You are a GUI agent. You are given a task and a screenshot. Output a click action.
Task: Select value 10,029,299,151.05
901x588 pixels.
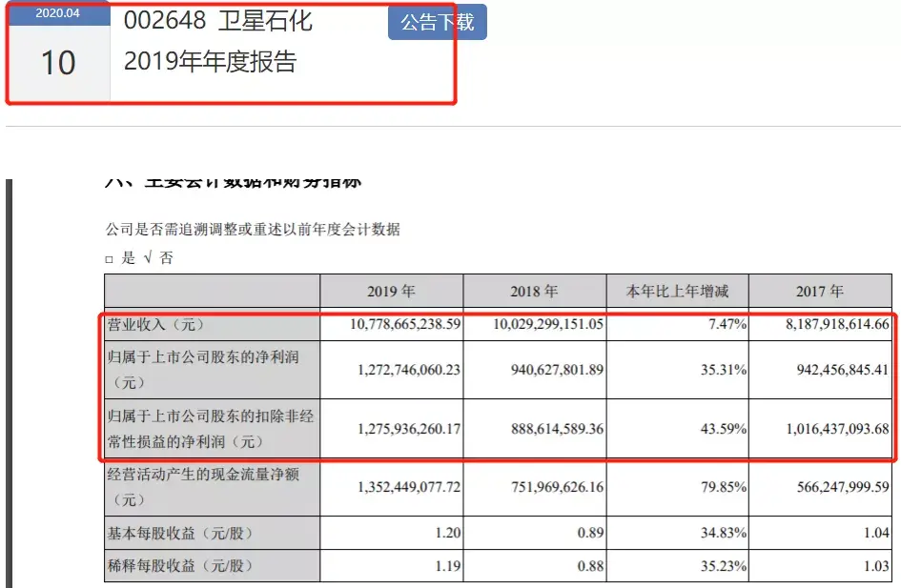[x=548, y=324]
